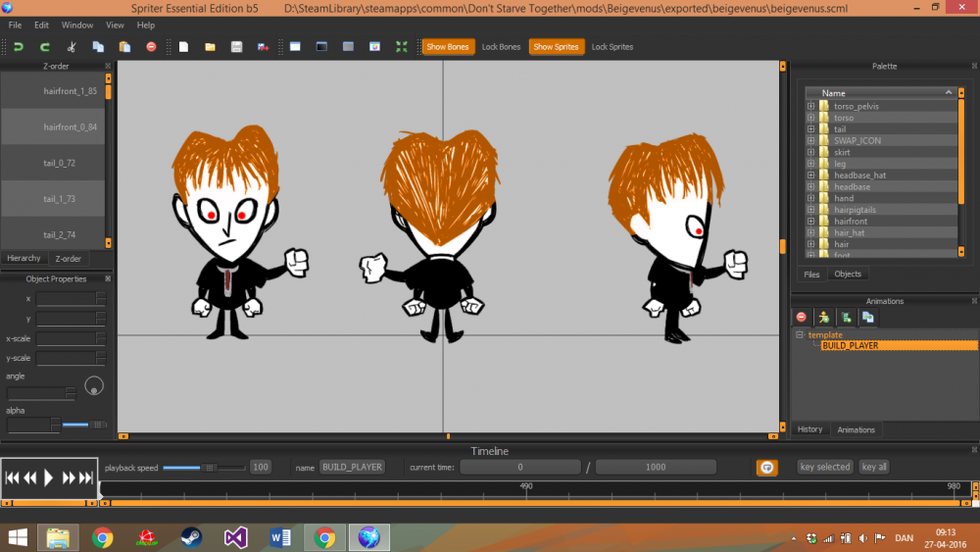Toggle Lock Bones
Image resolution: width=980 pixels, height=552 pixels.
tap(501, 47)
